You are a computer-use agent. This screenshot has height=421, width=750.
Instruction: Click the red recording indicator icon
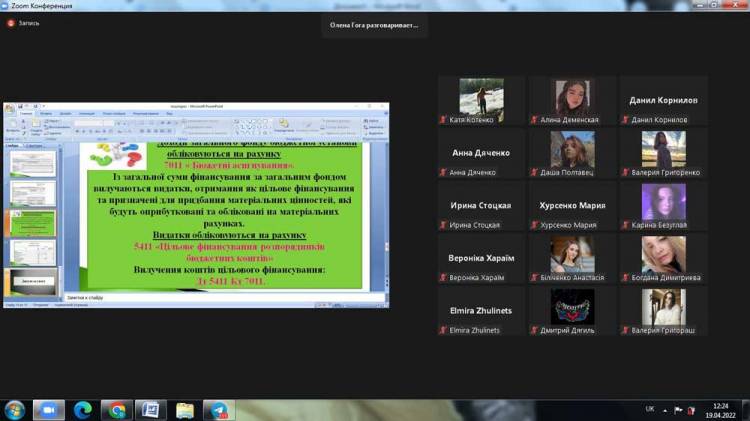pos(12,23)
